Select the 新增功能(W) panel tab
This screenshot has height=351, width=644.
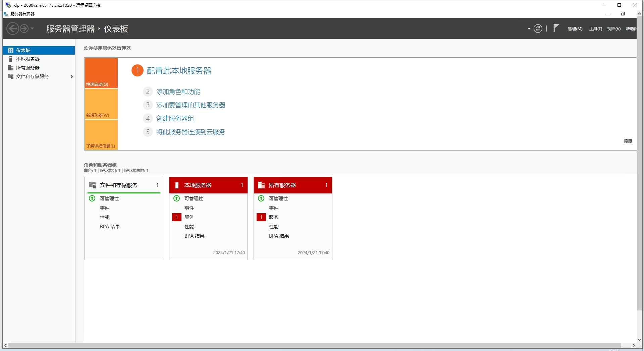click(101, 104)
